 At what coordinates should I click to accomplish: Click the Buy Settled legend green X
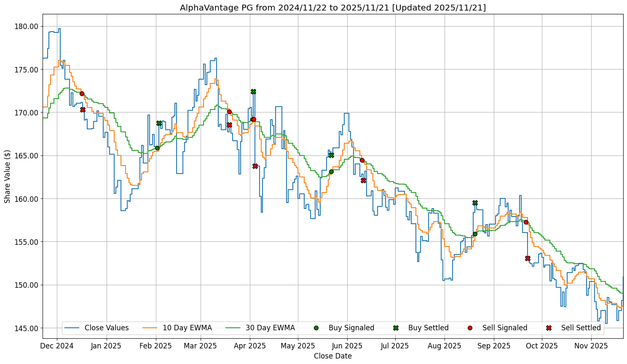tap(396, 328)
